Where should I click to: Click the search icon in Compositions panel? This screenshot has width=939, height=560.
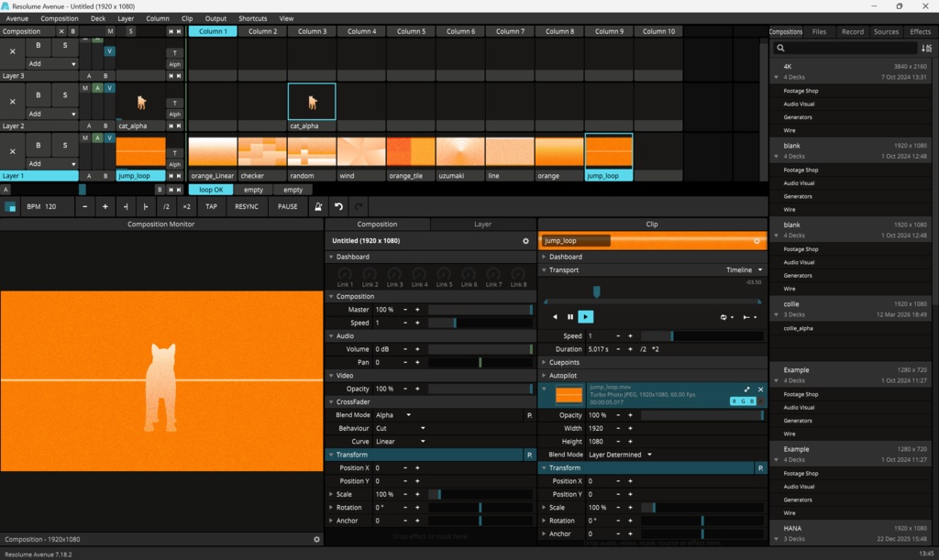pos(781,48)
